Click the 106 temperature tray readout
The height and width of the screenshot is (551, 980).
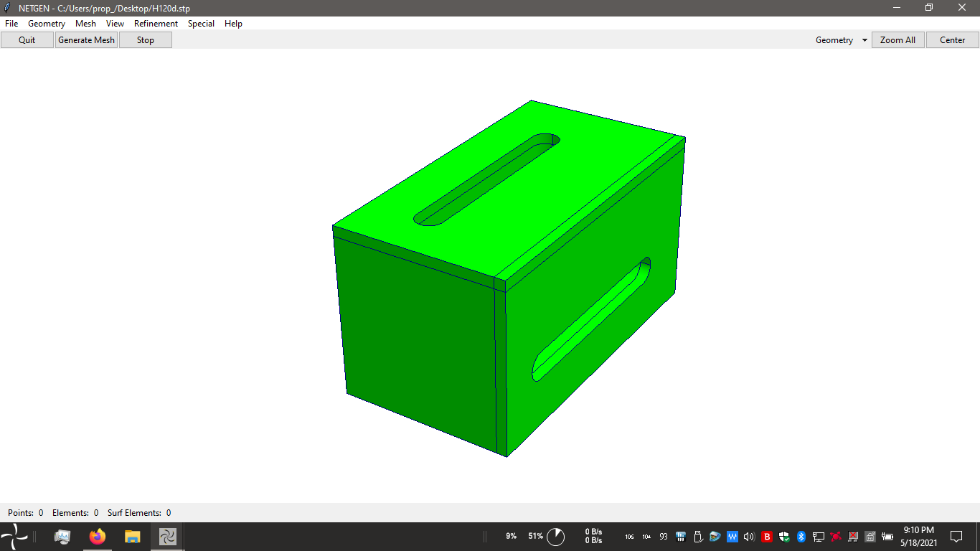[629, 537]
